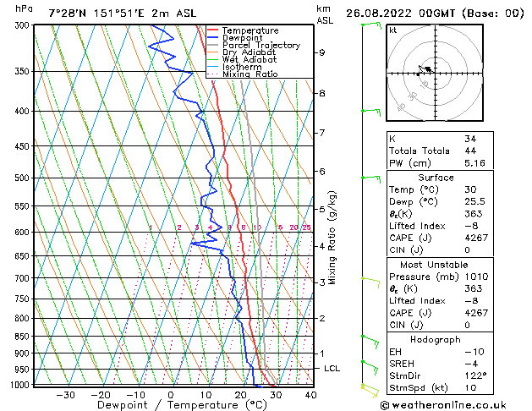The image size is (532, 411).
Task: Click the surface Temp (°C) value 30
Action: coord(470,189)
